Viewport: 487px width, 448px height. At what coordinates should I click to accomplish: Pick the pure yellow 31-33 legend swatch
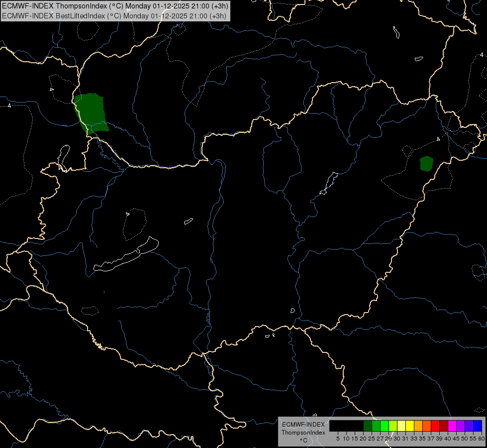click(x=410, y=426)
